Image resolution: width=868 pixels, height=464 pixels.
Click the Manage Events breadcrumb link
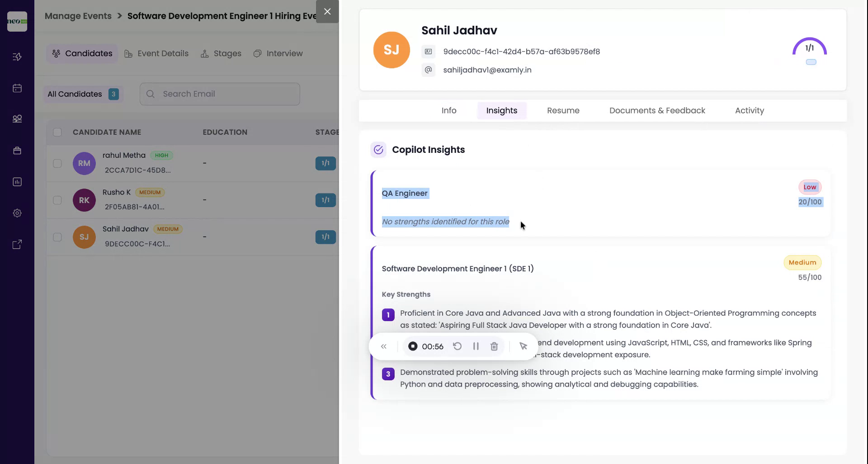[x=78, y=15]
